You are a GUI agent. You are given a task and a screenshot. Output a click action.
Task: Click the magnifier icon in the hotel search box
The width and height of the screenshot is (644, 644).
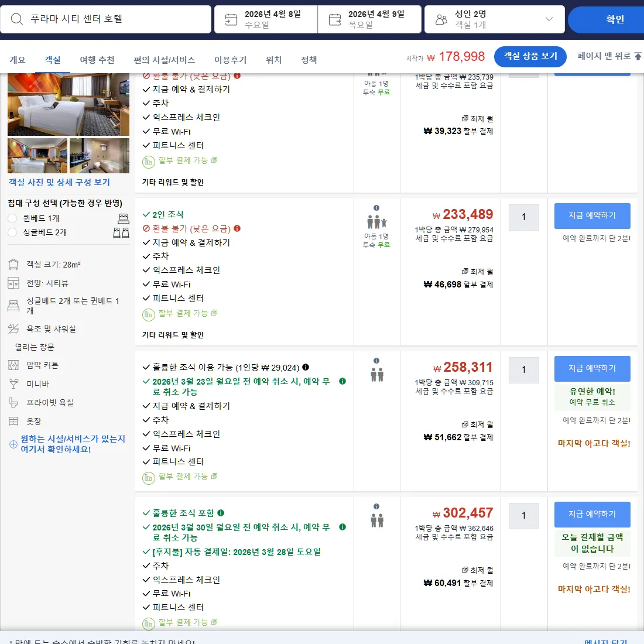point(16,19)
